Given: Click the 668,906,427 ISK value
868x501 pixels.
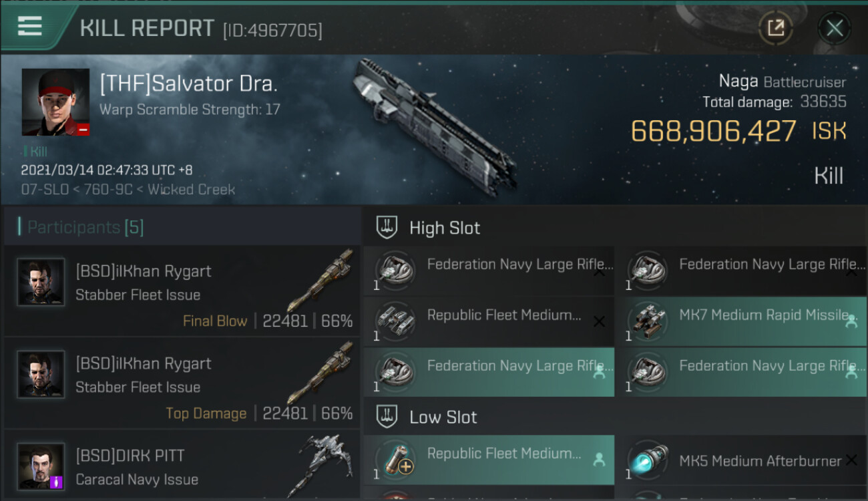Looking at the screenshot, I should 712,132.
